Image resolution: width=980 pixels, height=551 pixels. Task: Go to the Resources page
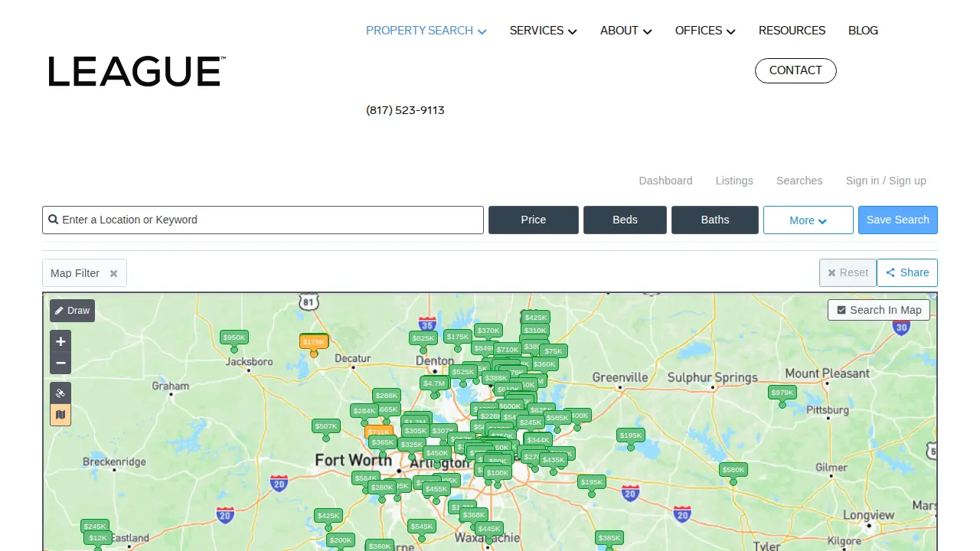pyautogui.click(x=792, y=31)
